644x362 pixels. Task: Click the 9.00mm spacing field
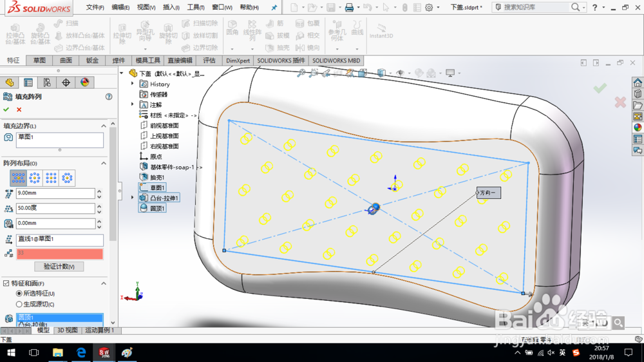point(55,193)
